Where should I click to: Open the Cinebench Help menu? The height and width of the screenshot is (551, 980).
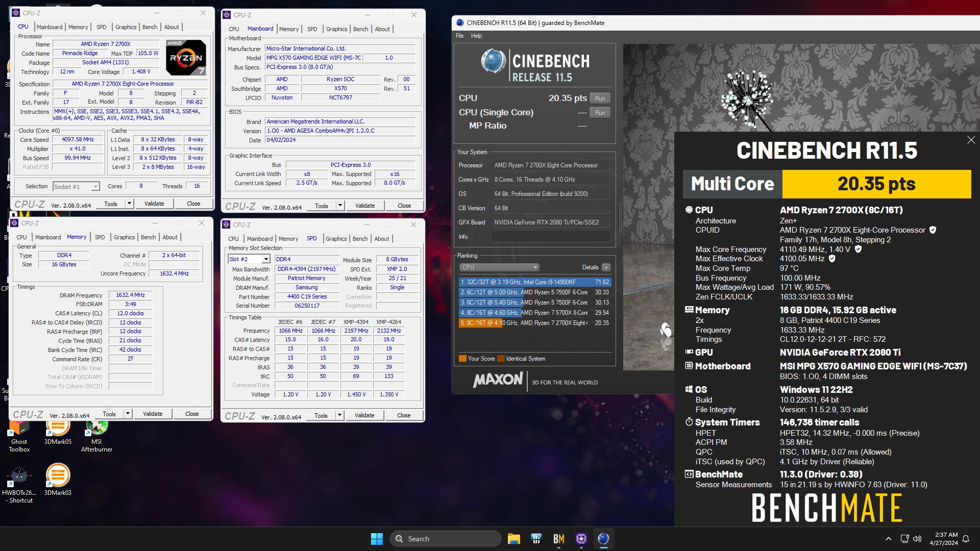[476, 36]
